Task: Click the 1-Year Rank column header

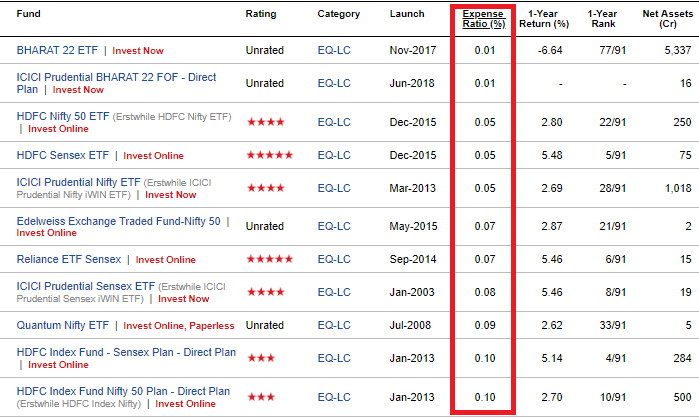Action: click(x=603, y=19)
